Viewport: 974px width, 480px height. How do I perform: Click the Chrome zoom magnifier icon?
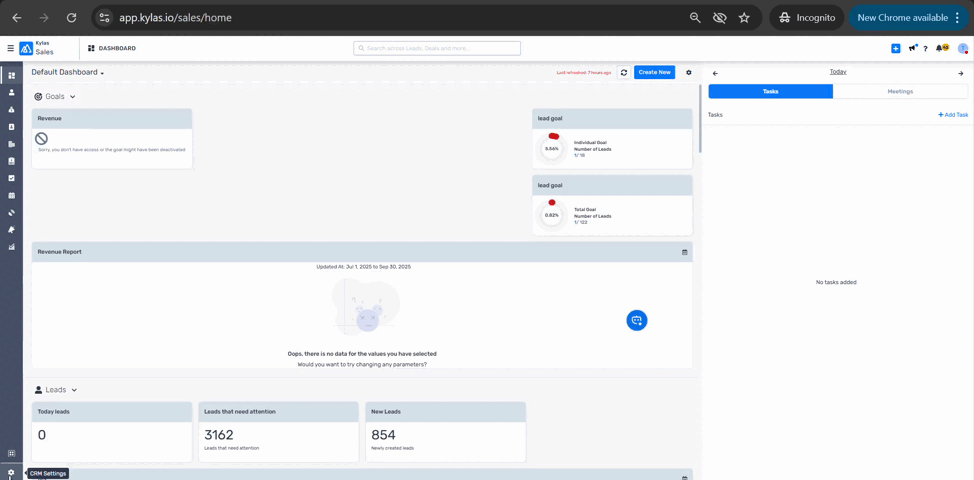(695, 17)
